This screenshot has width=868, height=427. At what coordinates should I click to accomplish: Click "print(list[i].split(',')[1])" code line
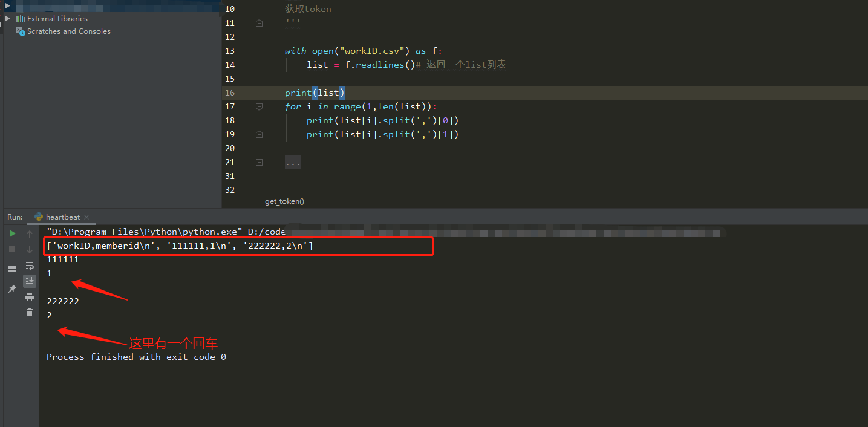coord(383,134)
